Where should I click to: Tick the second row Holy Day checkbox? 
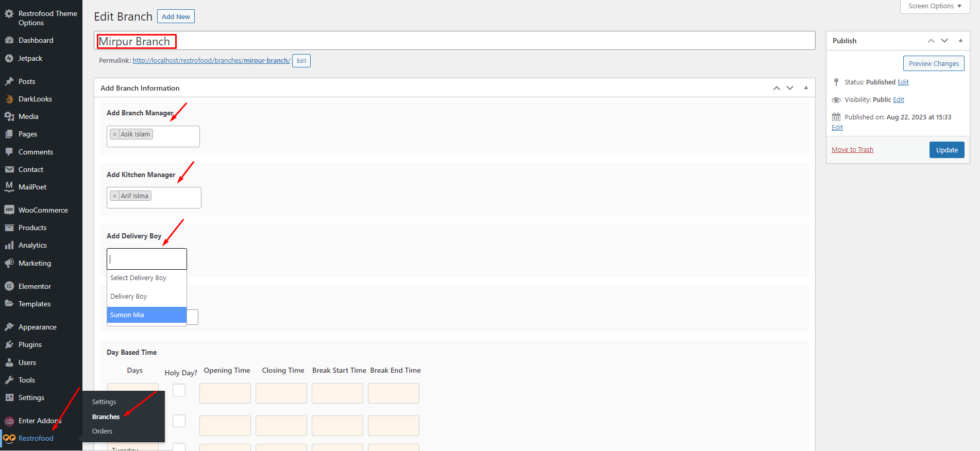pos(179,421)
